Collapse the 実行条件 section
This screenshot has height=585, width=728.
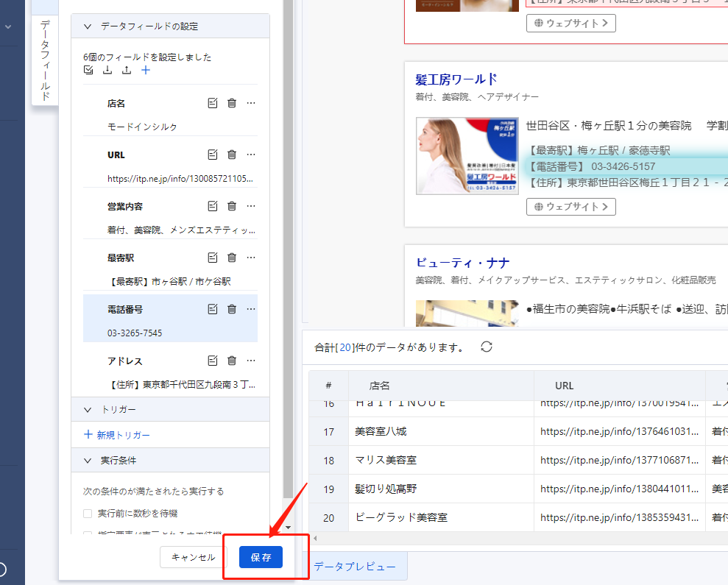click(x=88, y=460)
